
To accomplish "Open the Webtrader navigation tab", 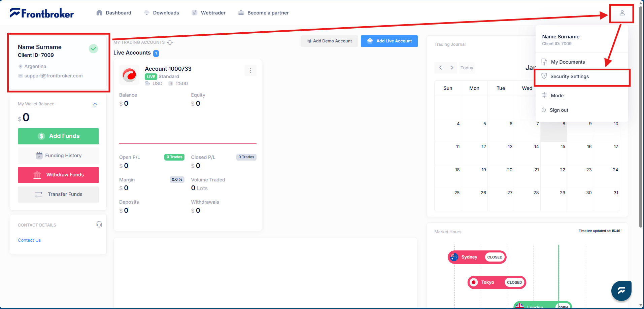I will (x=209, y=13).
